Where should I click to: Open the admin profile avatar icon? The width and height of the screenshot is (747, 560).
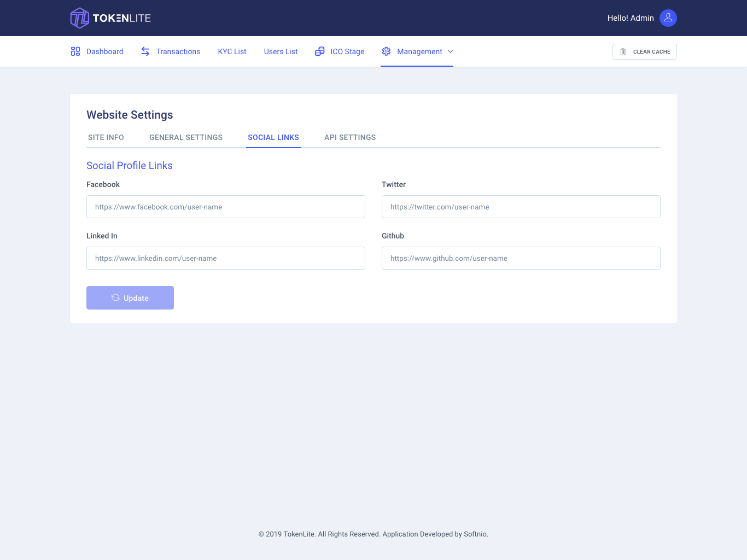click(x=668, y=17)
